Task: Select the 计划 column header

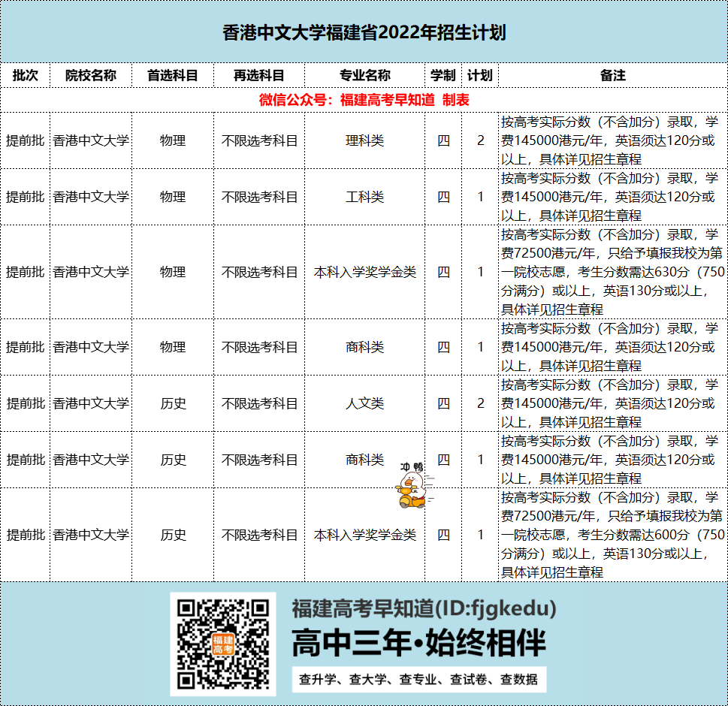Action: pyautogui.click(x=480, y=75)
